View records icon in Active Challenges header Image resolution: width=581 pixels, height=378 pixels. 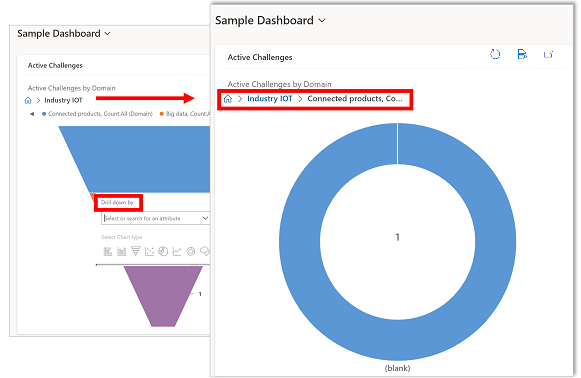[522, 54]
